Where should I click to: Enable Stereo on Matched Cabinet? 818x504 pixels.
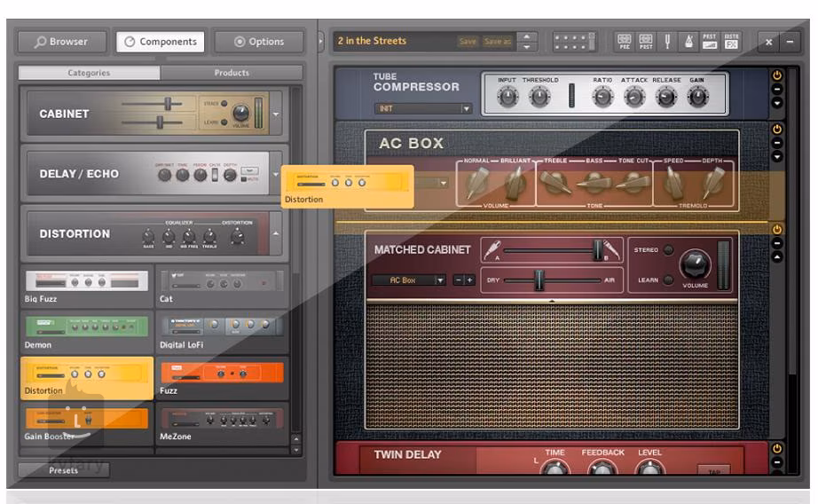point(668,250)
